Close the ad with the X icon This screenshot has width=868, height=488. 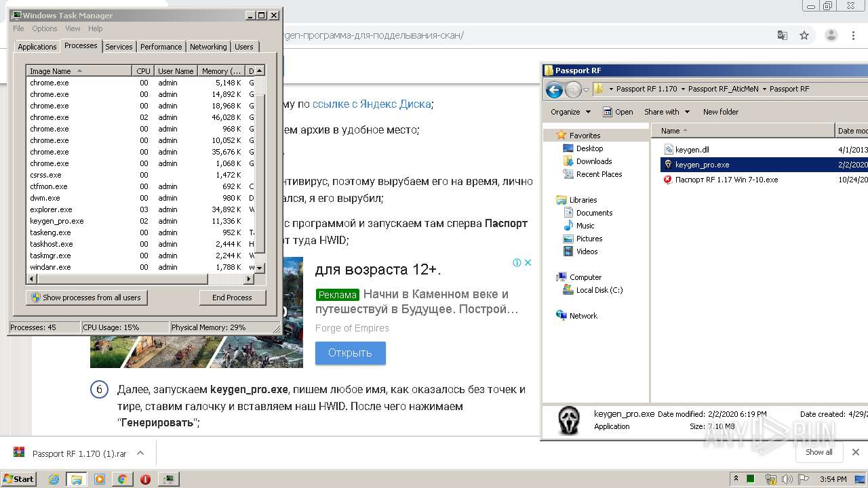pyautogui.click(x=528, y=263)
